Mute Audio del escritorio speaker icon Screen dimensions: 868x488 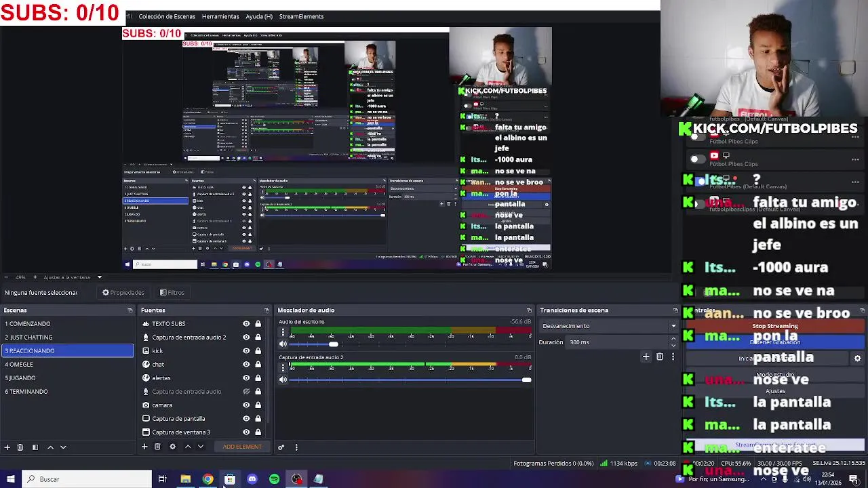pyautogui.click(x=283, y=344)
